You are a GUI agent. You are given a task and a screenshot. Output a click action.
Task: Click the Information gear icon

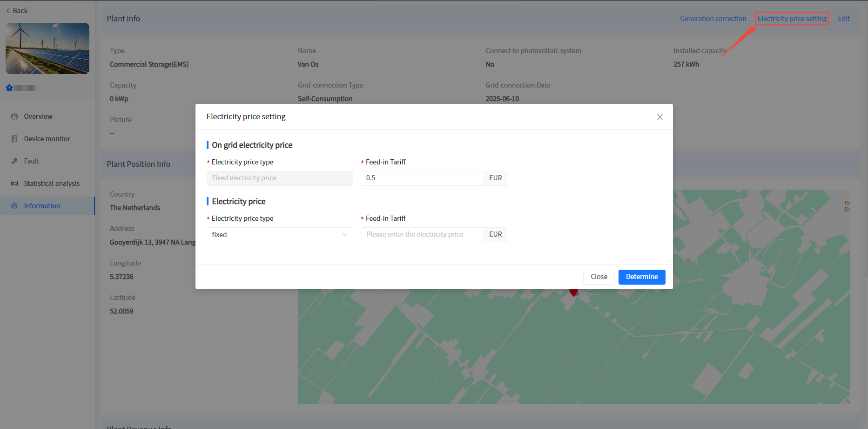click(14, 206)
